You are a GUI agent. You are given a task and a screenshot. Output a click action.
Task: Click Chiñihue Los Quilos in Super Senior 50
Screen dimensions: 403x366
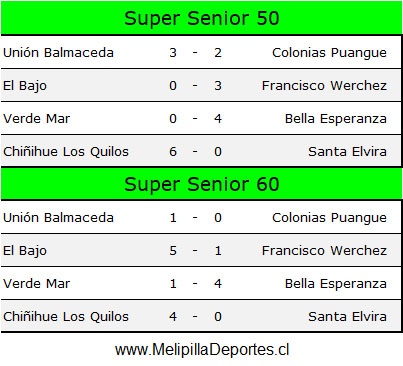[x=66, y=151]
